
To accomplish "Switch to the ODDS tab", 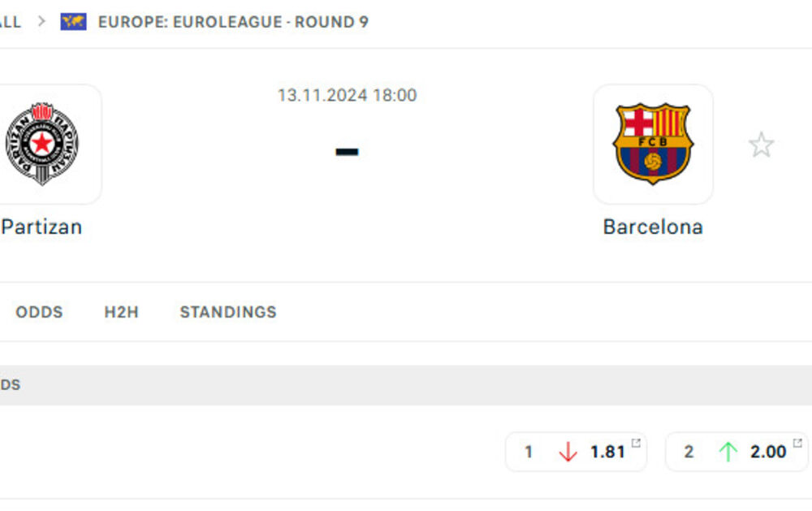I will coord(39,312).
